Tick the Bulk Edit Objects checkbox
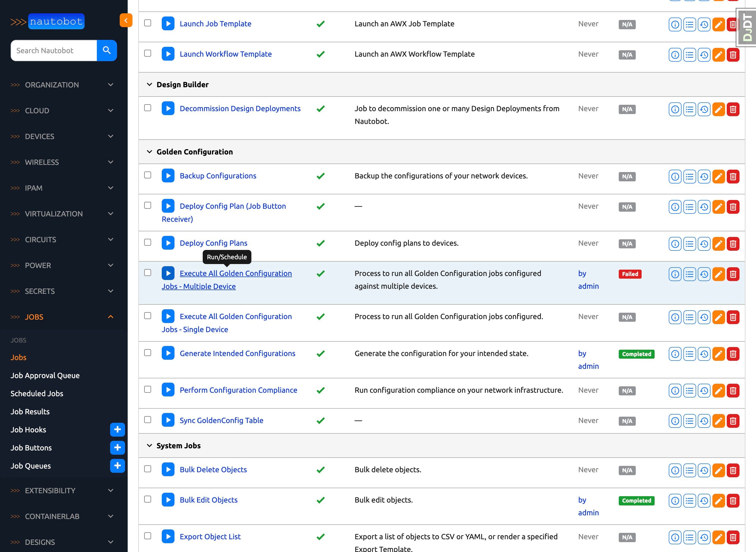The width and height of the screenshot is (756, 552). point(147,499)
